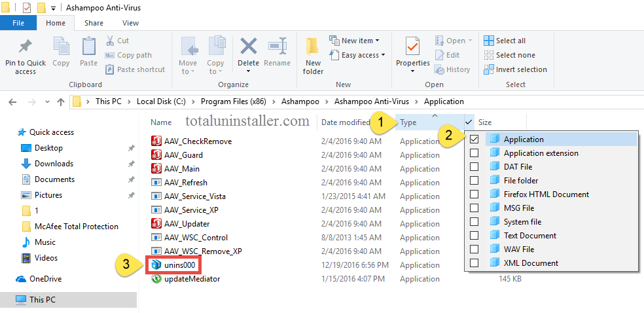Click the Copy path icon

click(110, 55)
